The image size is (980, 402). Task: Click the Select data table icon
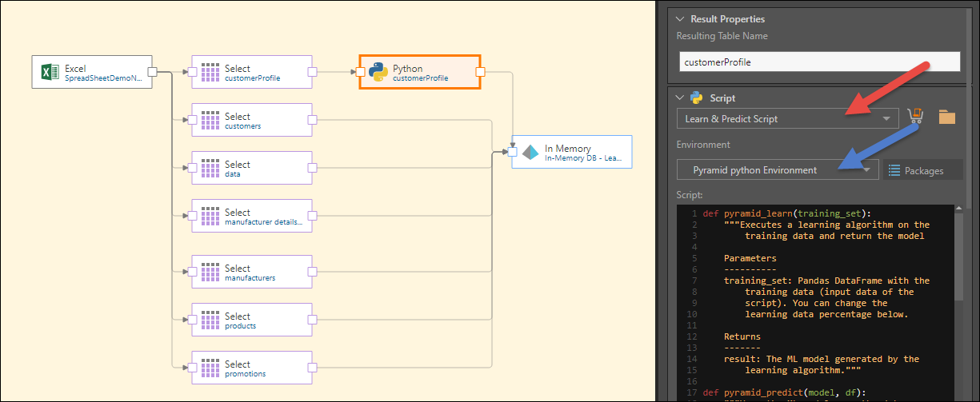tap(210, 169)
